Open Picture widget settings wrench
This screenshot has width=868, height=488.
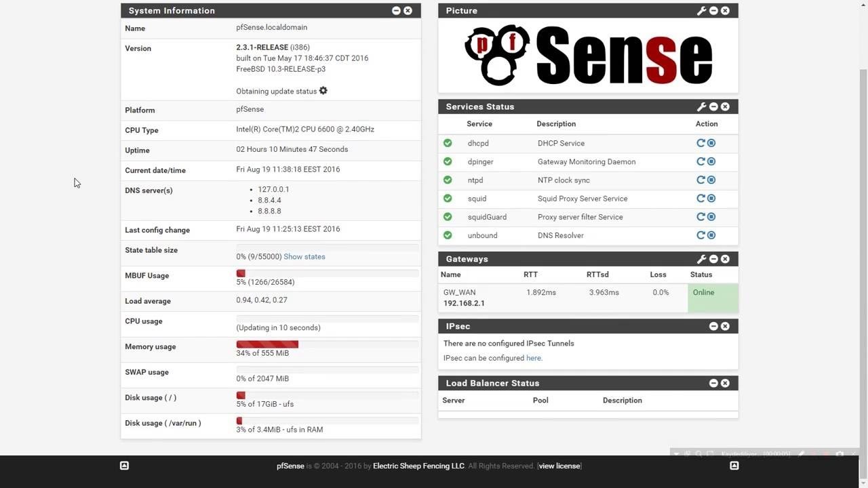click(x=702, y=11)
